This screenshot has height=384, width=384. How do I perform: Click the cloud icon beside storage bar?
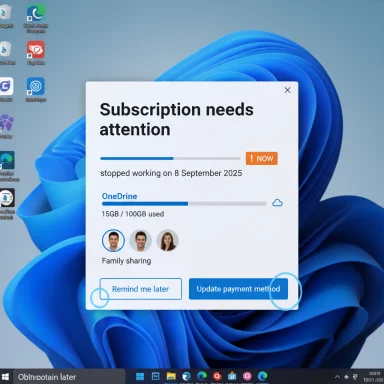[277, 202]
